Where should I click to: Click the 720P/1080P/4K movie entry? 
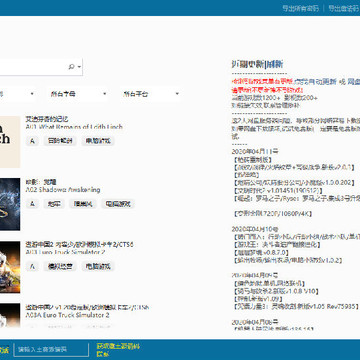click(273, 214)
